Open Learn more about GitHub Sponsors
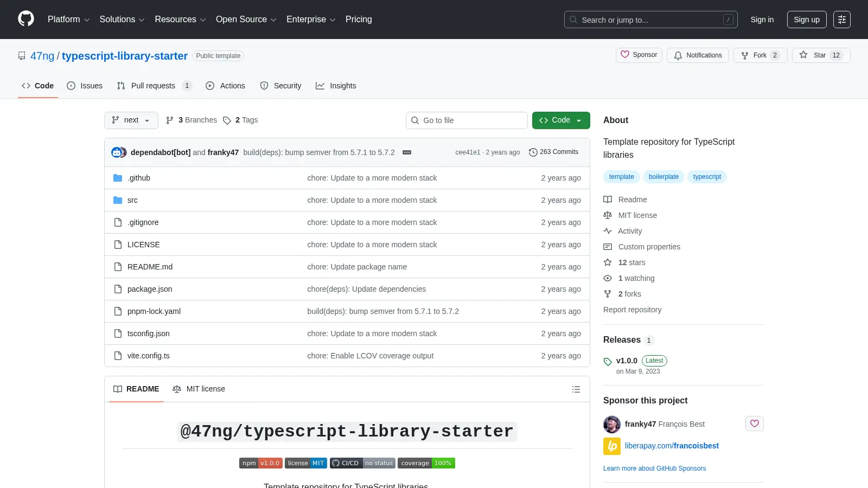Image resolution: width=868 pixels, height=488 pixels. [x=654, y=468]
